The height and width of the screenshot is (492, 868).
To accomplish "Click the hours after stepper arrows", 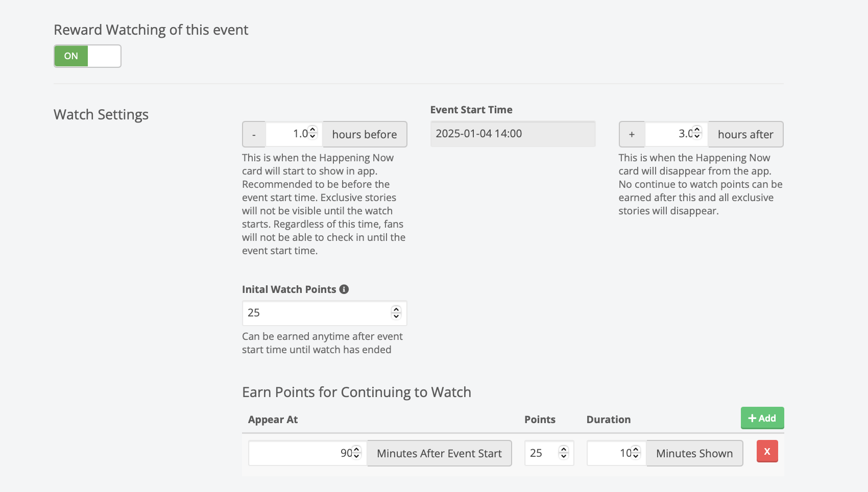I will (697, 133).
